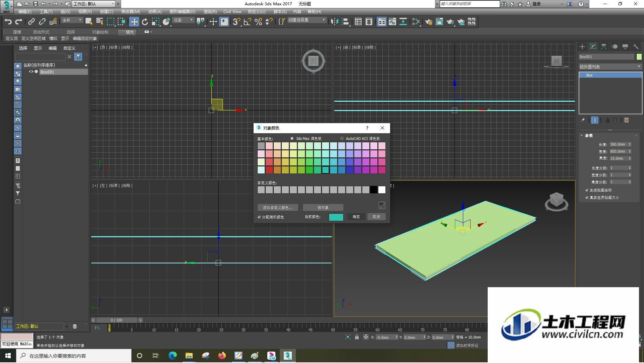
Task: Open bottom workspace 默认 dropdown arrow
Action: (66, 326)
